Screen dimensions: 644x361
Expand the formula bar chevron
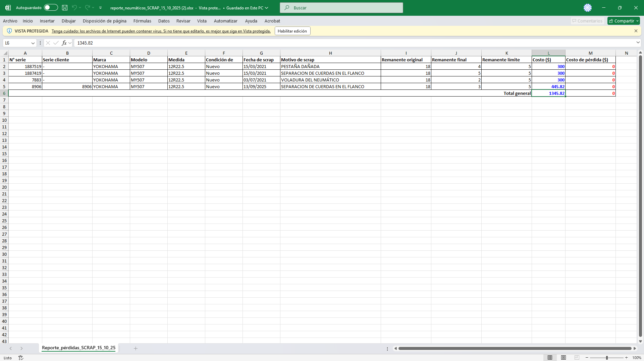coord(638,43)
